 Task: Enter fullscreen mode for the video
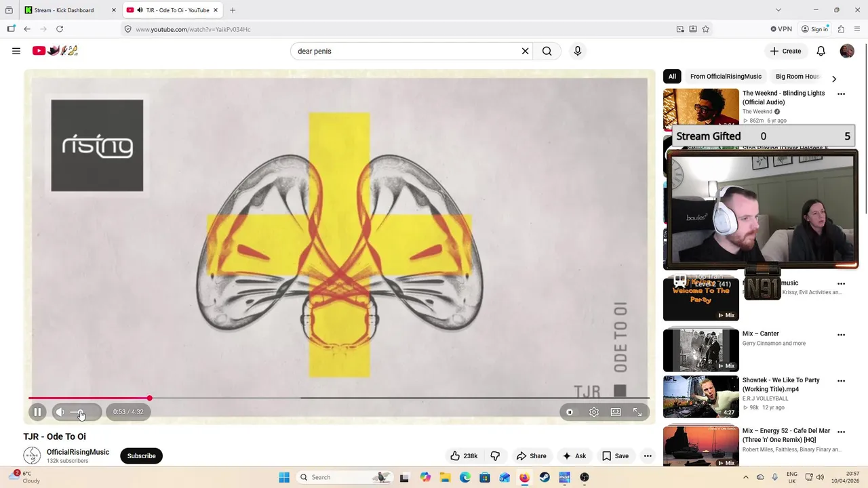click(637, 412)
